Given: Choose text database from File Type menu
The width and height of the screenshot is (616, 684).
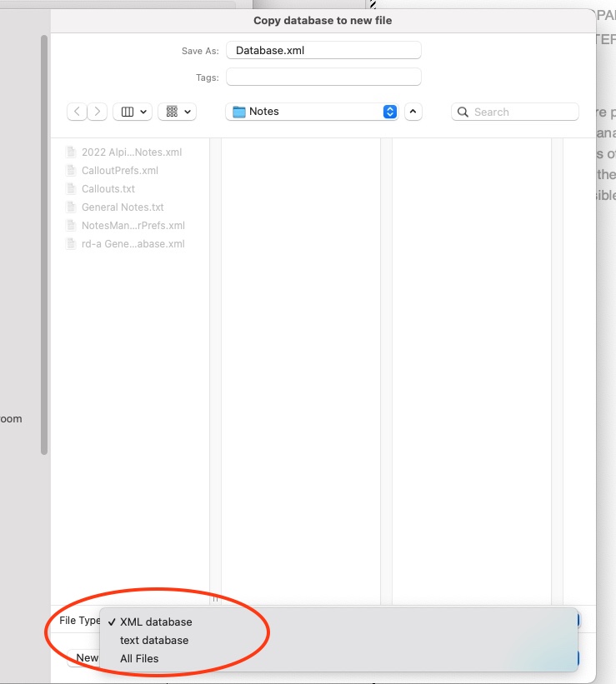Looking at the screenshot, I should coord(154,641).
